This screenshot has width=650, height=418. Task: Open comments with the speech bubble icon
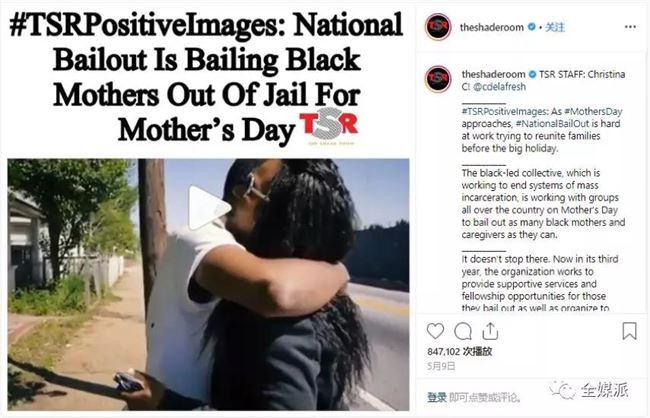tap(463, 331)
